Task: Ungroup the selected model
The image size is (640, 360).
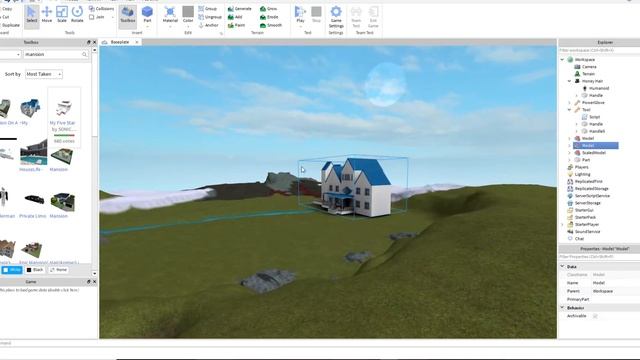Action: click(x=210, y=17)
